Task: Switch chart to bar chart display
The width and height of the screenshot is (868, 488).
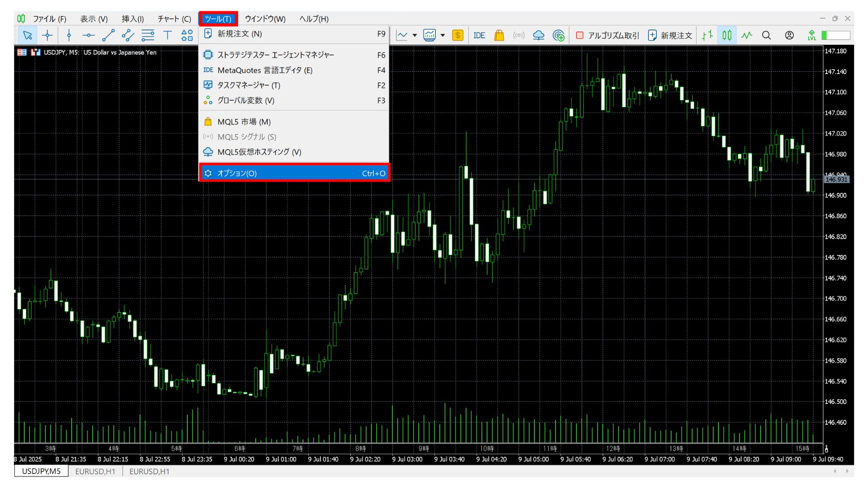Action: [707, 35]
